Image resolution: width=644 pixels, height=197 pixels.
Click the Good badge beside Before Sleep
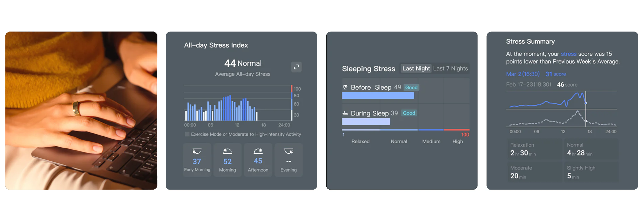(411, 87)
